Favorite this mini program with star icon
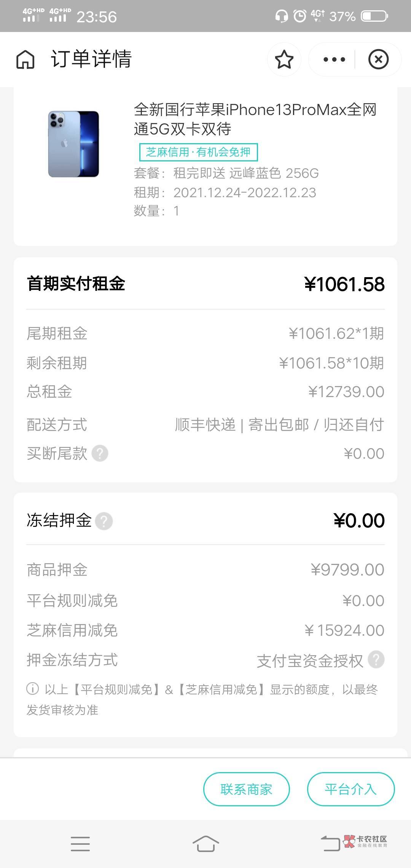The image size is (411, 868). (x=284, y=59)
